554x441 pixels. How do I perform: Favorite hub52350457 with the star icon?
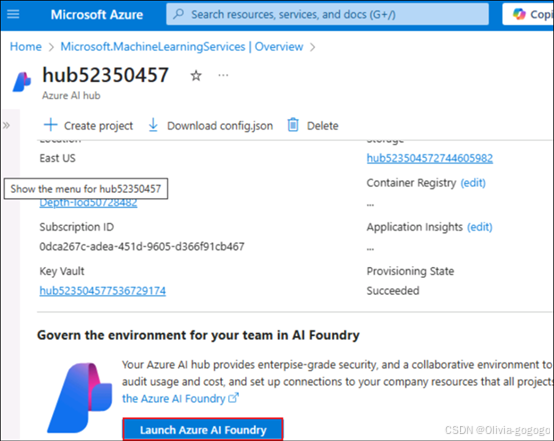click(196, 75)
